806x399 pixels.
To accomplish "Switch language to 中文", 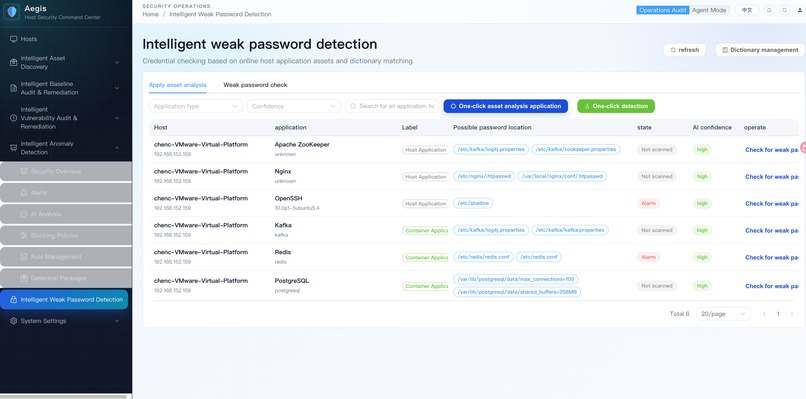I will point(746,10).
